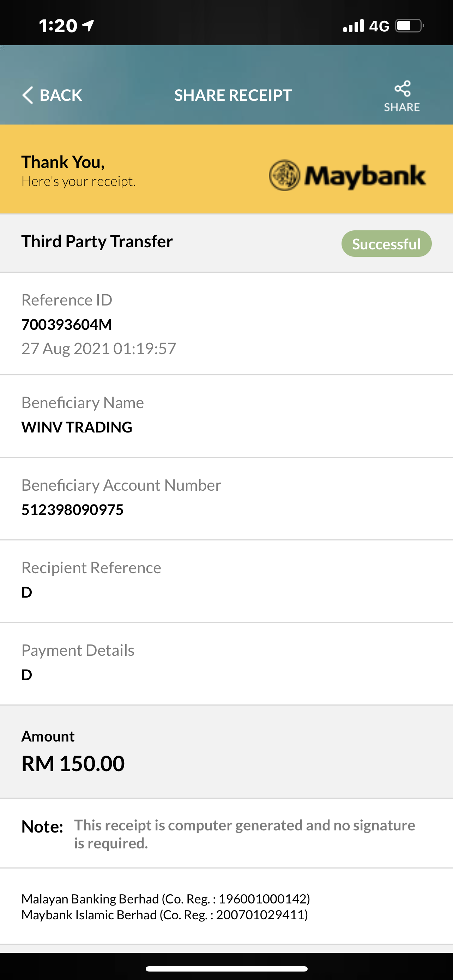This screenshot has width=453, height=980.
Task: Select the SHARE RECEIPT title
Action: (x=233, y=95)
